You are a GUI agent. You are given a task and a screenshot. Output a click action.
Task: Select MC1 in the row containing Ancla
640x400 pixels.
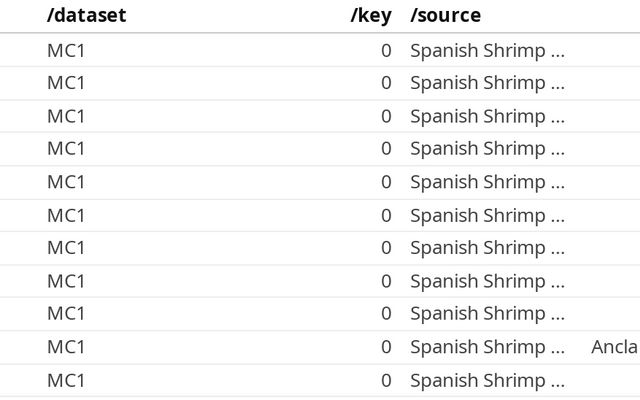pyautogui.click(x=66, y=347)
